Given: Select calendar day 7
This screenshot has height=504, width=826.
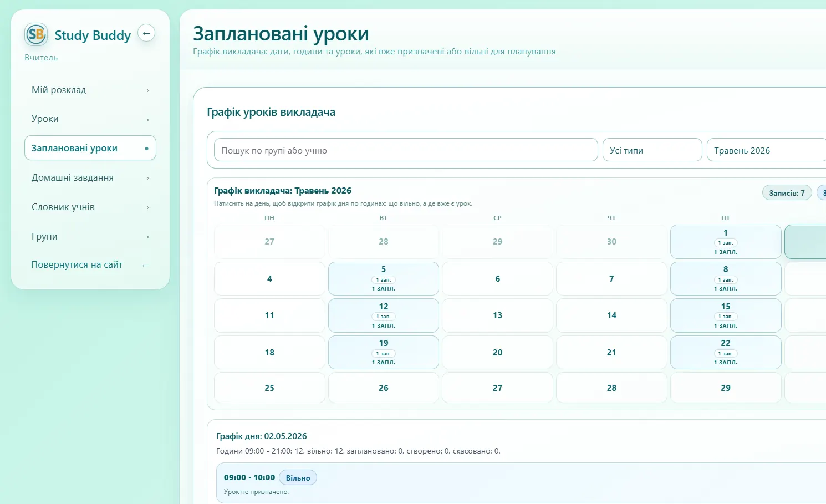Looking at the screenshot, I should point(611,278).
